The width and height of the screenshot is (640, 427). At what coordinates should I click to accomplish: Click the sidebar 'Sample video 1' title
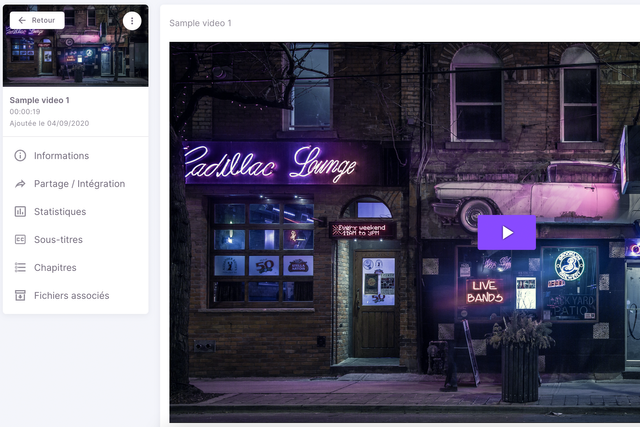pyautogui.click(x=40, y=100)
